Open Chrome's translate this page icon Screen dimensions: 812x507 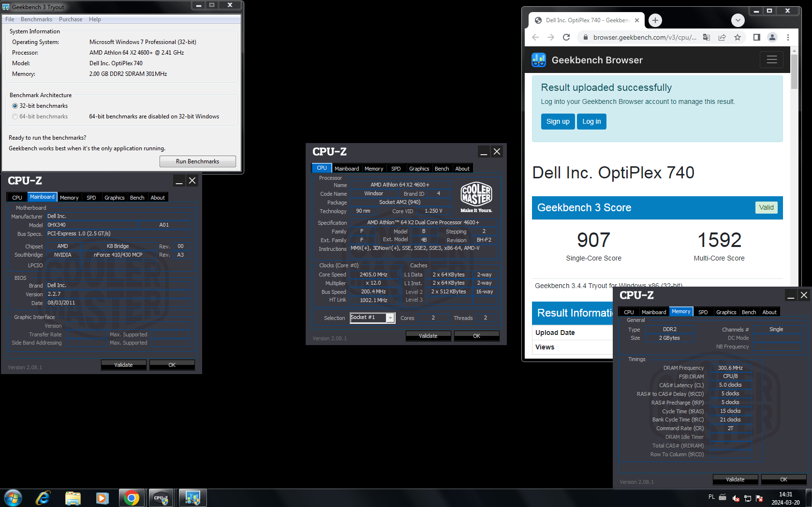(x=707, y=37)
